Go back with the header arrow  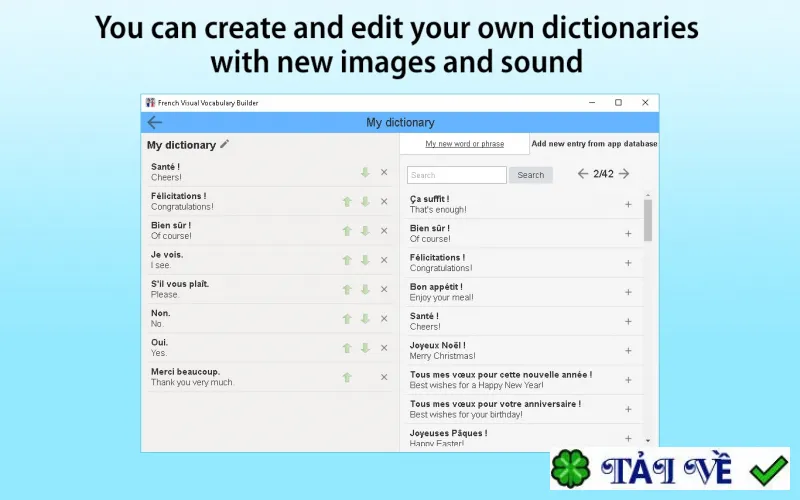point(155,122)
